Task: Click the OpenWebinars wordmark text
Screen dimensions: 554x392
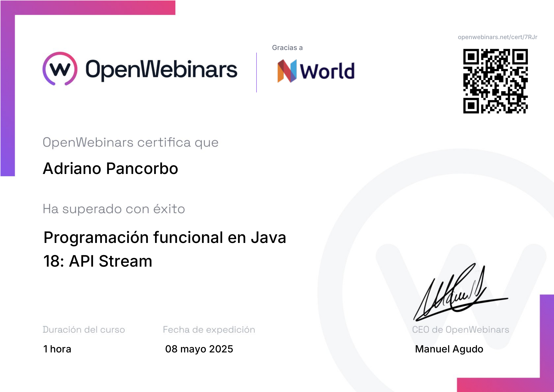Action: click(x=161, y=70)
